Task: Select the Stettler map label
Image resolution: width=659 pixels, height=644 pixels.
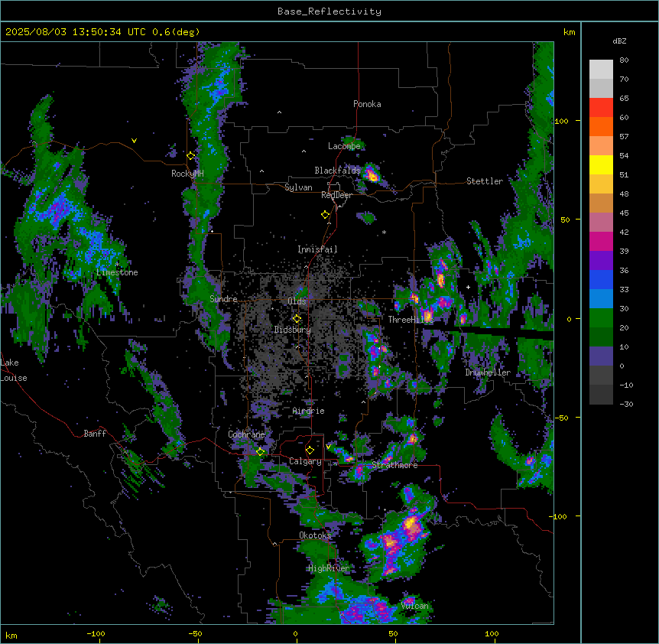Action: pos(485,181)
